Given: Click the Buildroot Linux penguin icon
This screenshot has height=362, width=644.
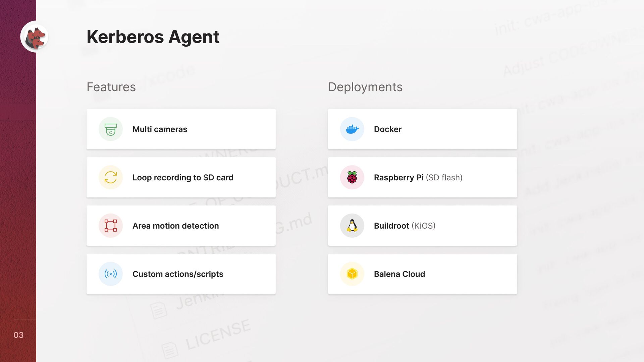Looking at the screenshot, I should coord(352,226).
